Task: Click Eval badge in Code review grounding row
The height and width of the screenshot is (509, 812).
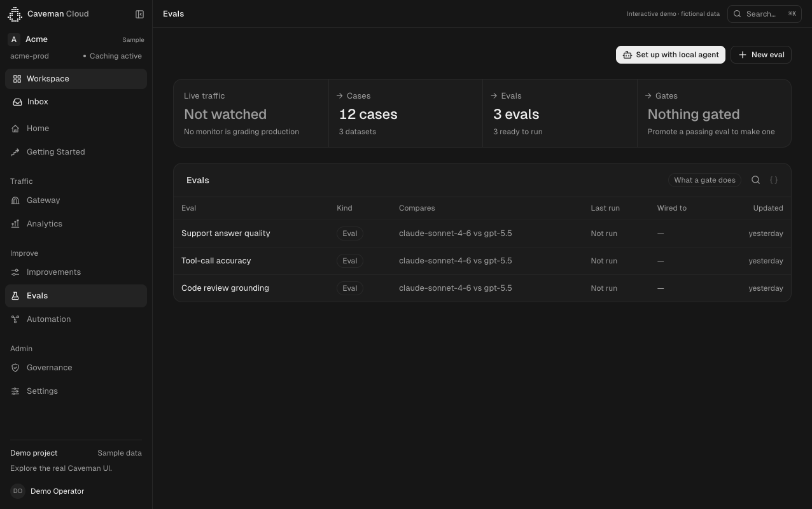Action: click(350, 288)
